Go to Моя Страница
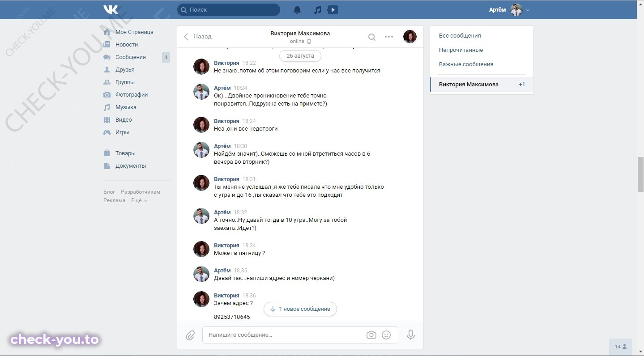This screenshot has height=356, width=644. (134, 32)
